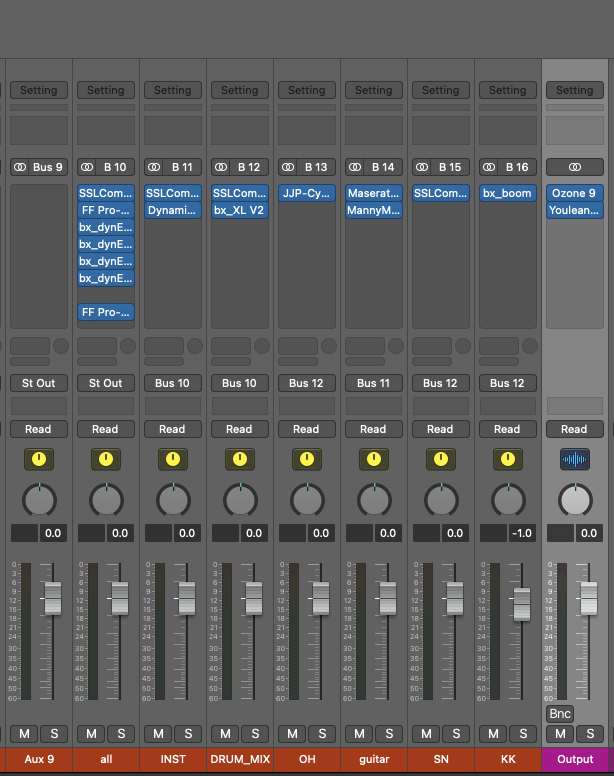Open Ozone 9 plugin on Output

coord(575,193)
